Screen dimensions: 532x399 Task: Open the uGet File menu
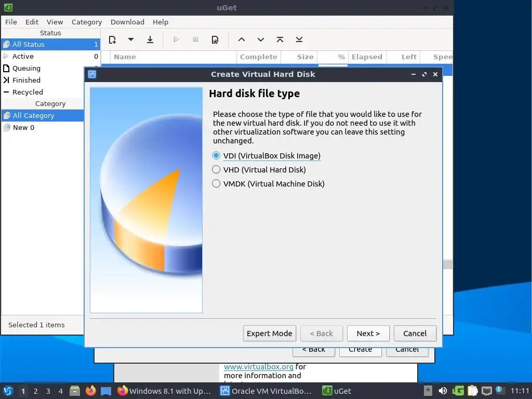coord(11,22)
